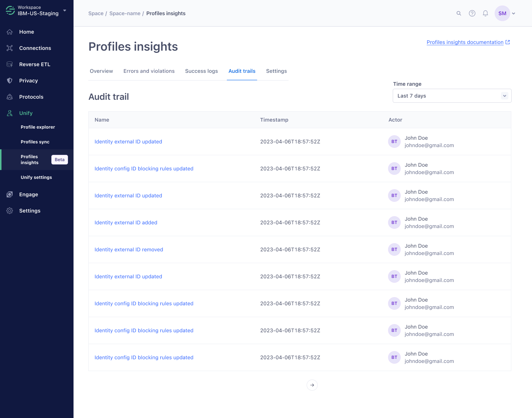532x418 pixels.
Task: Click the Timestamp column header
Action: coord(274,120)
